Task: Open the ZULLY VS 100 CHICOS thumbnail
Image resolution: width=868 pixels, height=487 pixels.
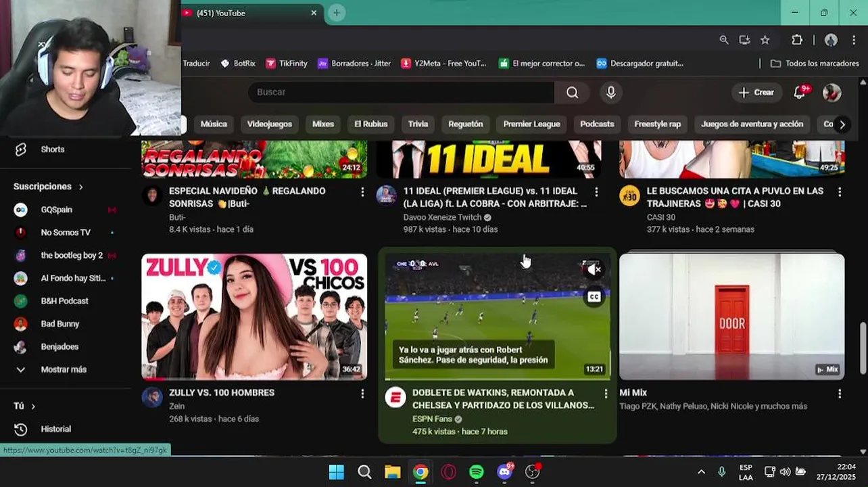Action: pos(254,317)
